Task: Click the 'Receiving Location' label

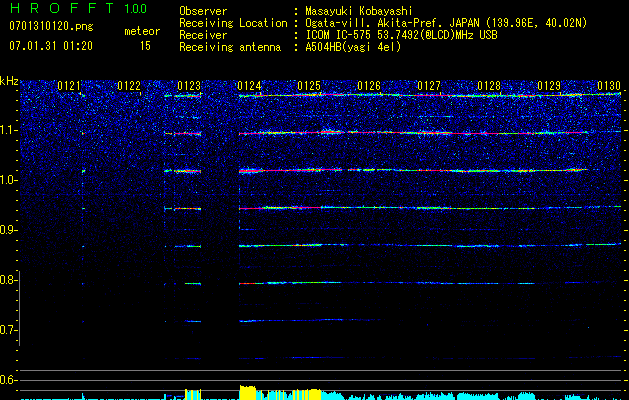Action: click(233, 23)
